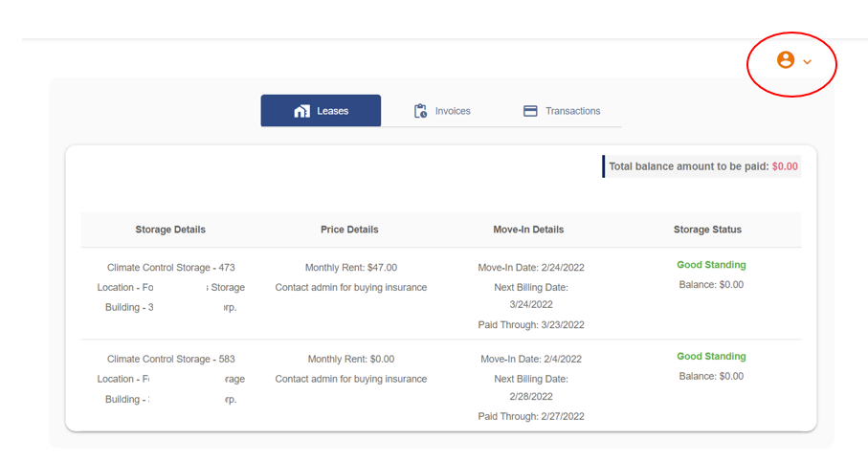Click Paid Through: 3/23/2022
Screen dimensions: 868x461
[x=531, y=325]
